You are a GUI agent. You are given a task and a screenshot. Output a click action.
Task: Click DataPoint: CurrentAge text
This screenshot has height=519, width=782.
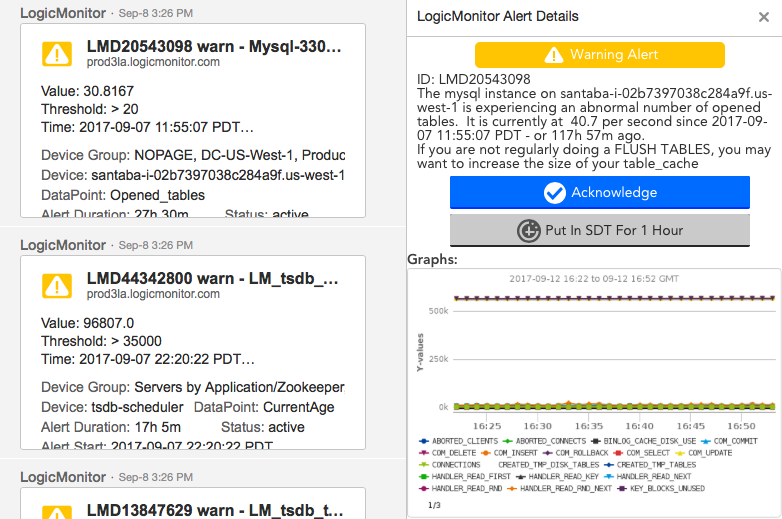[x=264, y=407]
